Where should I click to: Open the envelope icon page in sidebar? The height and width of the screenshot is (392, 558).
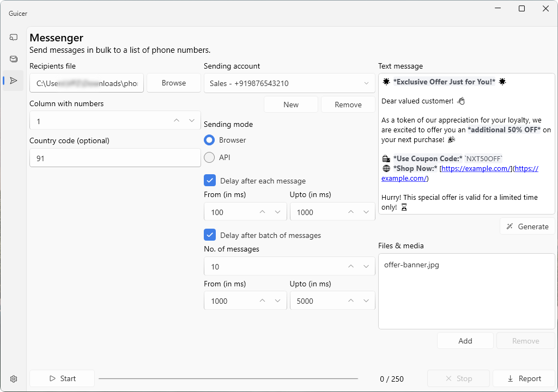(14, 59)
